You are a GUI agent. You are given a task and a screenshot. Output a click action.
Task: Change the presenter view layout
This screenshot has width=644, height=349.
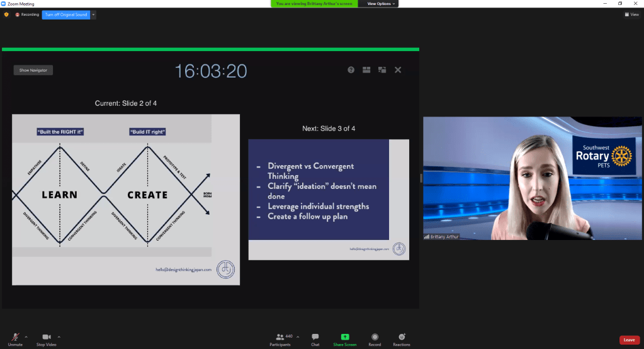tap(366, 70)
